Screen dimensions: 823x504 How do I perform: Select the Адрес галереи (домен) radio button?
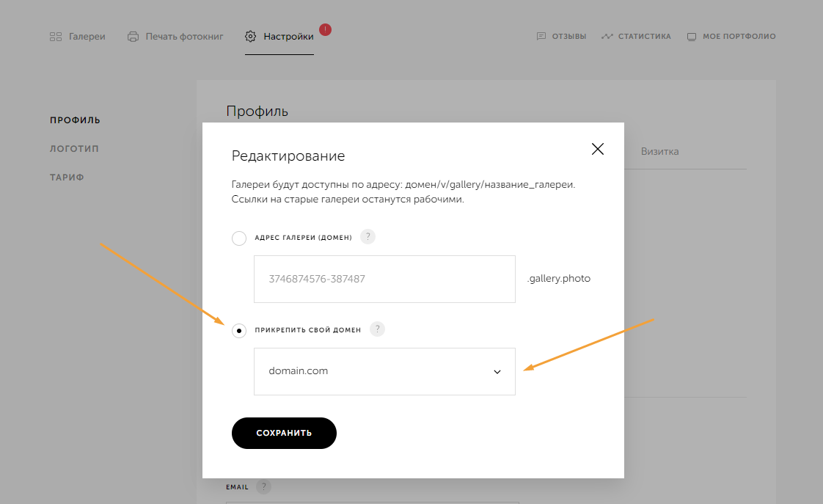point(239,238)
